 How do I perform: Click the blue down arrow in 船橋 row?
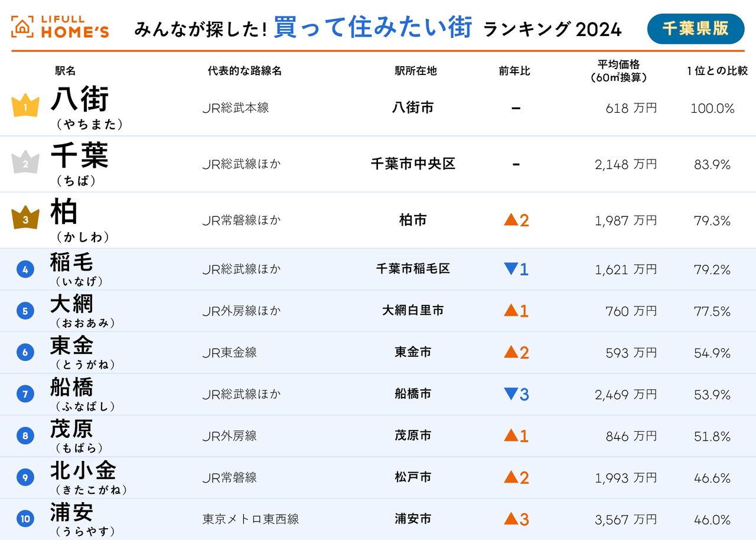(511, 393)
